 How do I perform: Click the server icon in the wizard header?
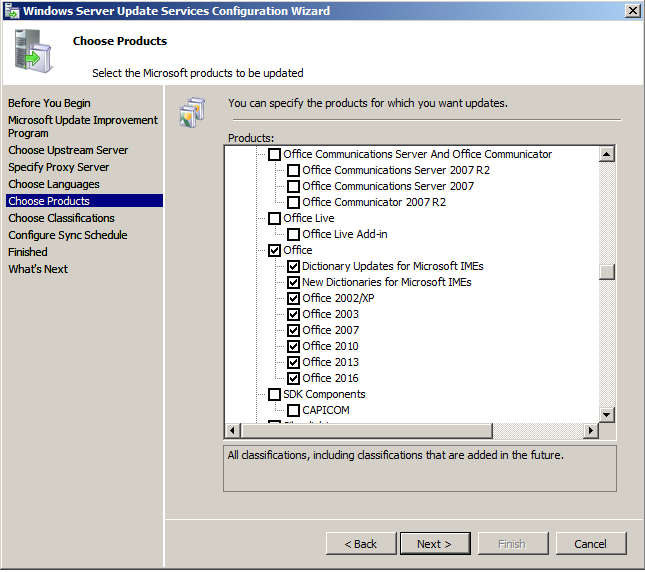pos(33,51)
